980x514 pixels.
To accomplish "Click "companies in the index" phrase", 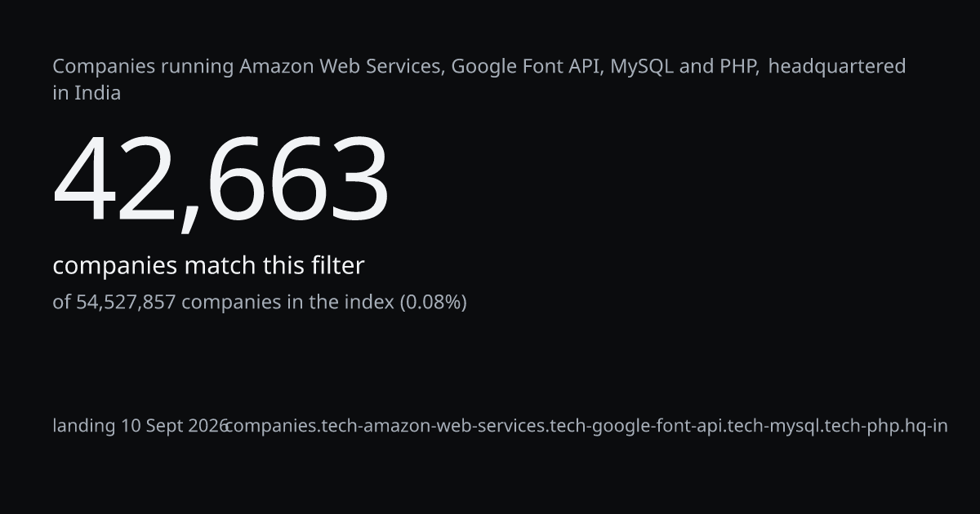I will 287,303.
